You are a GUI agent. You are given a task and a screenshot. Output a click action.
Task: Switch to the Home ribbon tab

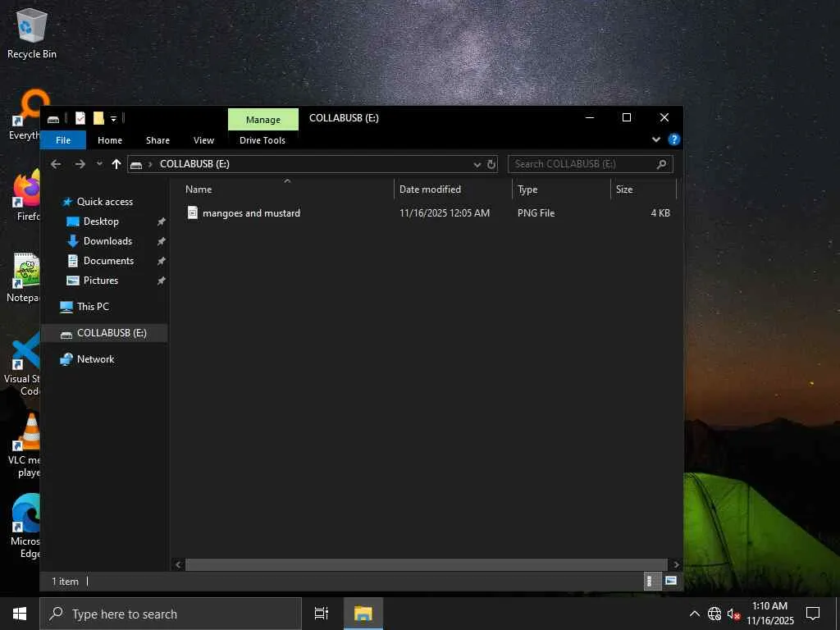coord(110,140)
